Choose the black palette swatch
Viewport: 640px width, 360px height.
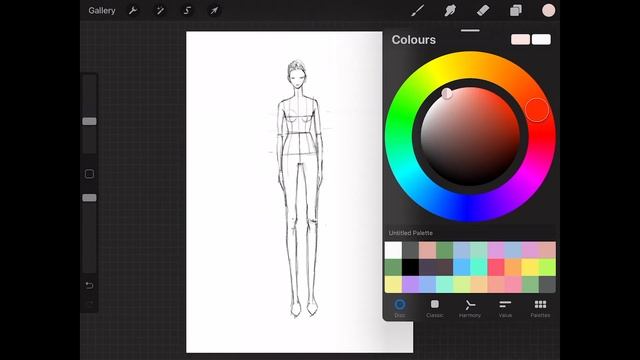click(x=410, y=267)
